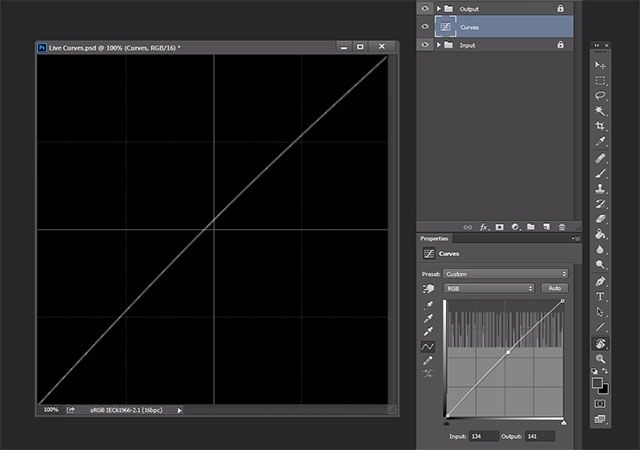
Task: Select the Magic Wand tool
Action: click(600, 111)
